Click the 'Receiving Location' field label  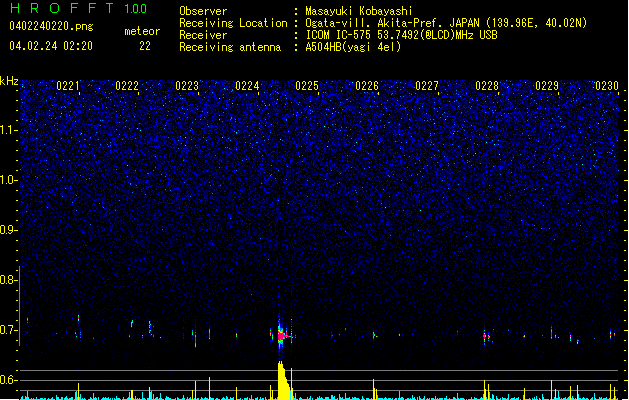click(x=233, y=23)
